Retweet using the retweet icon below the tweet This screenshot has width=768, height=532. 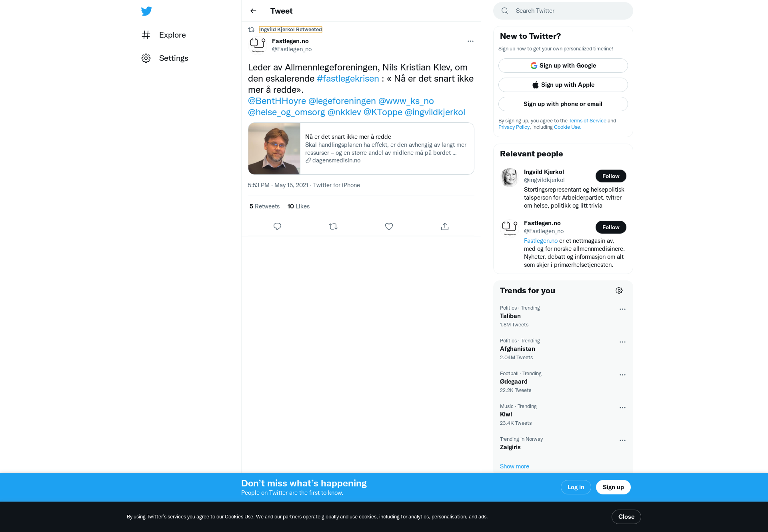(x=333, y=226)
